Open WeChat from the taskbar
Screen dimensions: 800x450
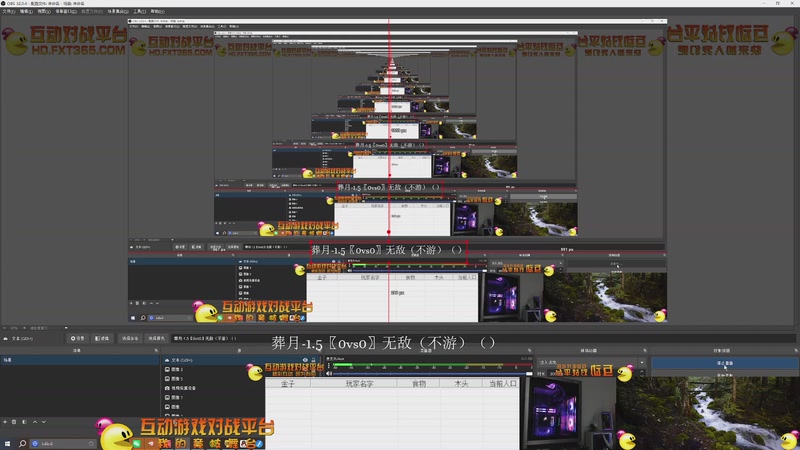[x=136, y=444]
